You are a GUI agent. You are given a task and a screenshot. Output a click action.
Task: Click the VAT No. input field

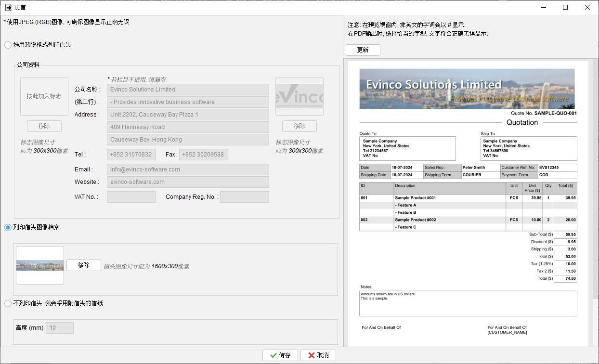(x=131, y=197)
